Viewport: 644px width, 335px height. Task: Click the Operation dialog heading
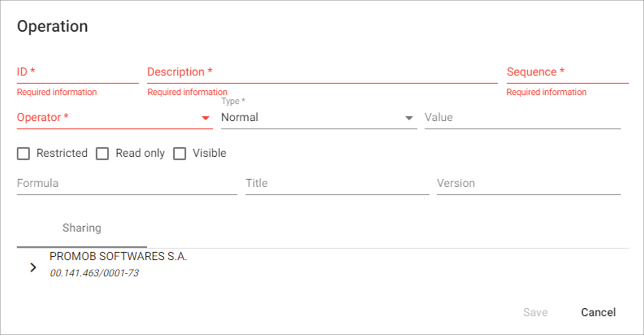coord(53,27)
